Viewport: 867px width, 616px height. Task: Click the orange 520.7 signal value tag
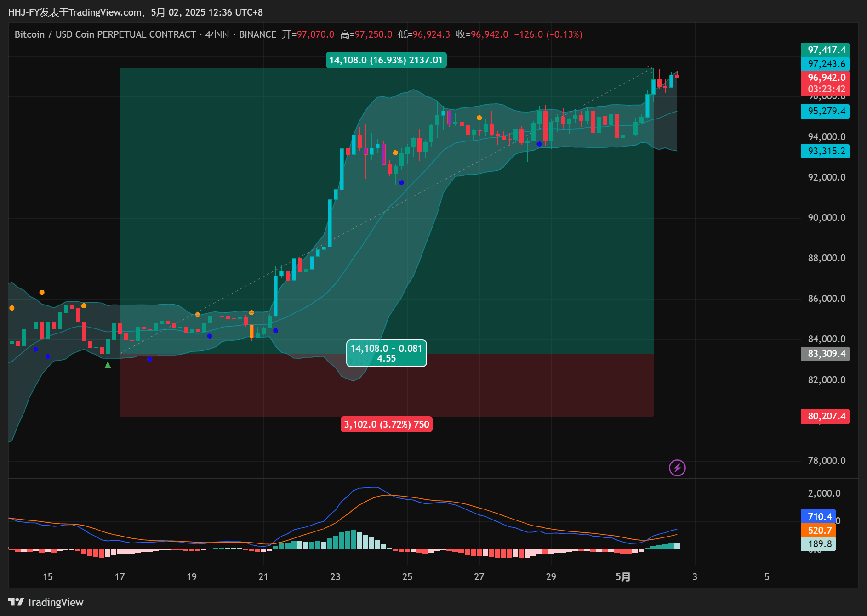coord(819,531)
